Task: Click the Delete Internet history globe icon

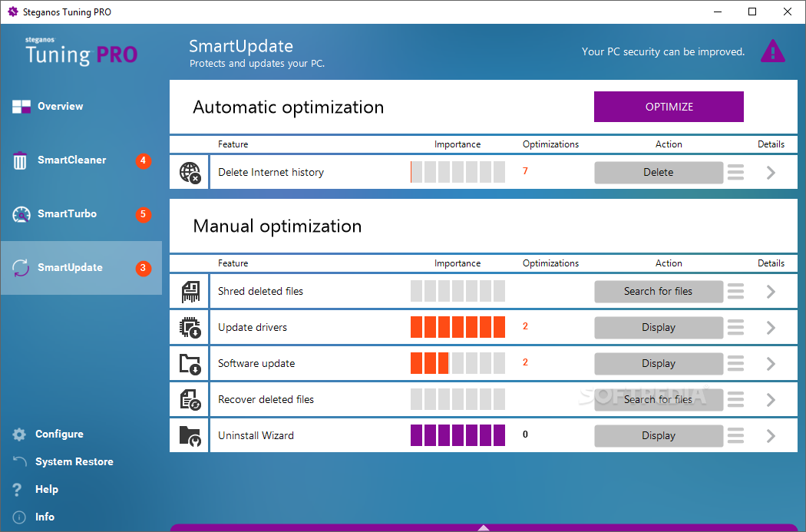Action: (190, 173)
